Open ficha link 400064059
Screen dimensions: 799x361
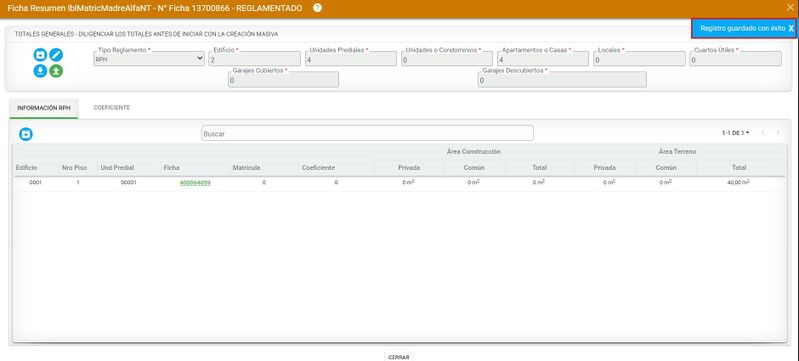pos(195,183)
